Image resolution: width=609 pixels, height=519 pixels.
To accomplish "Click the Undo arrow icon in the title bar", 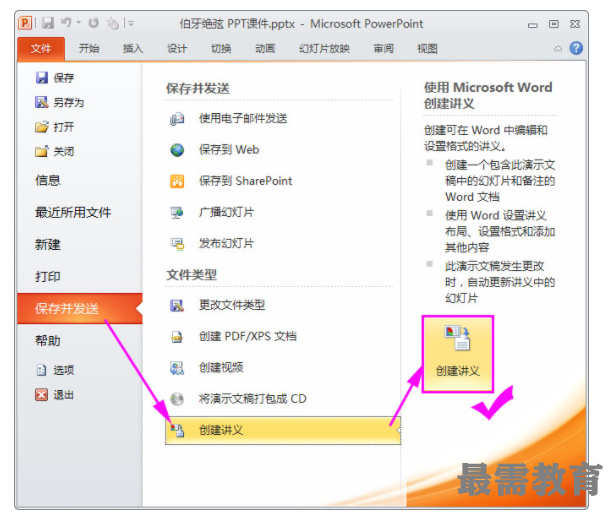I will pyautogui.click(x=66, y=23).
